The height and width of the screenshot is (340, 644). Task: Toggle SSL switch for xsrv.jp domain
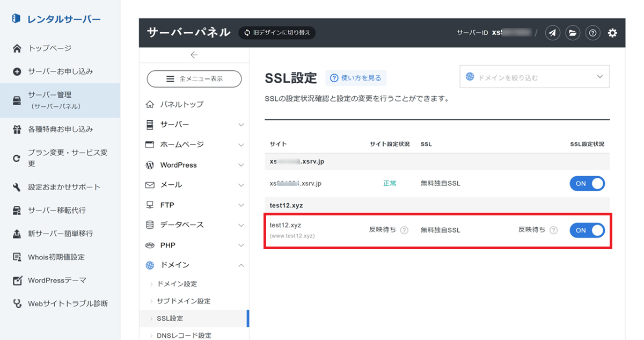point(587,184)
